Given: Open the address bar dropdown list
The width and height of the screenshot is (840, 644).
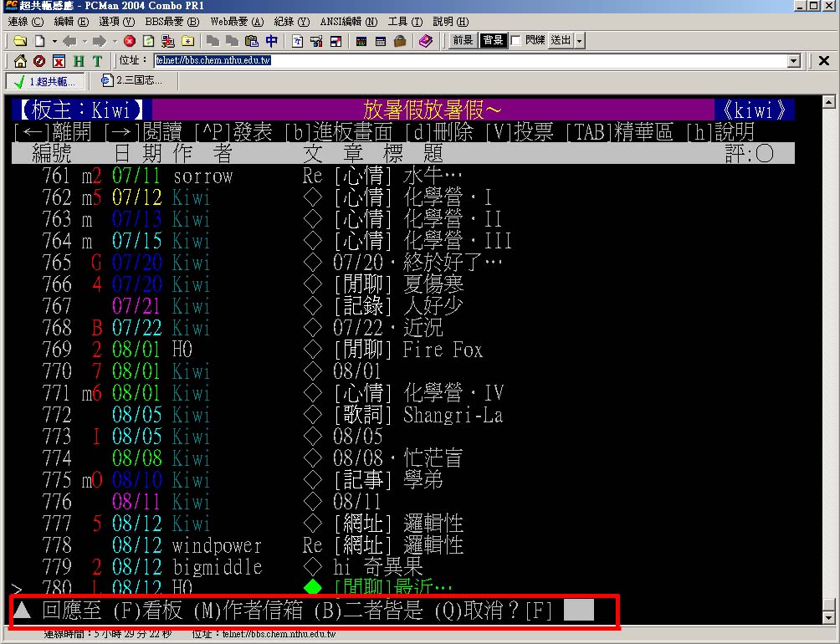Looking at the screenshot, I should pyautogui.click(x=794, y=61).
